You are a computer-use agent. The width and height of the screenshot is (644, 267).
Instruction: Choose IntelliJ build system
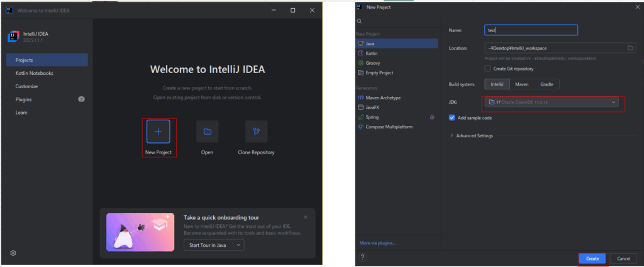[497, 84]
